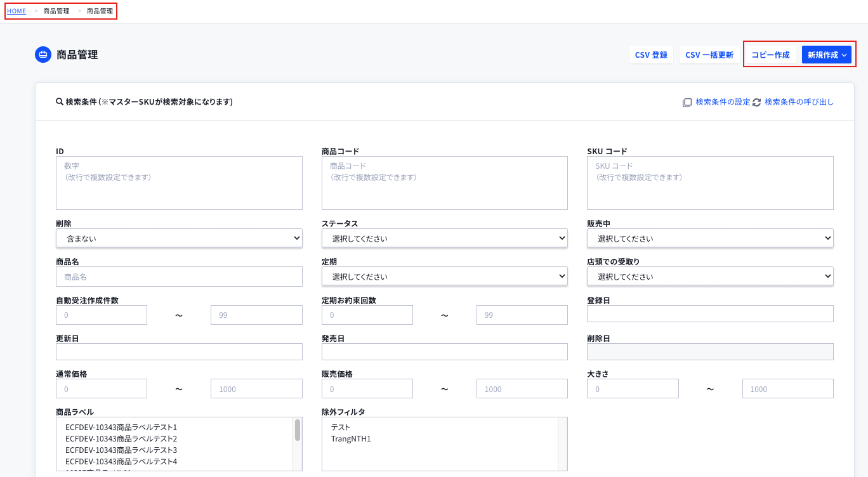The image size is (868, 477).
Task: Click the 大きさ minimum field
Action: coord(633,389)
